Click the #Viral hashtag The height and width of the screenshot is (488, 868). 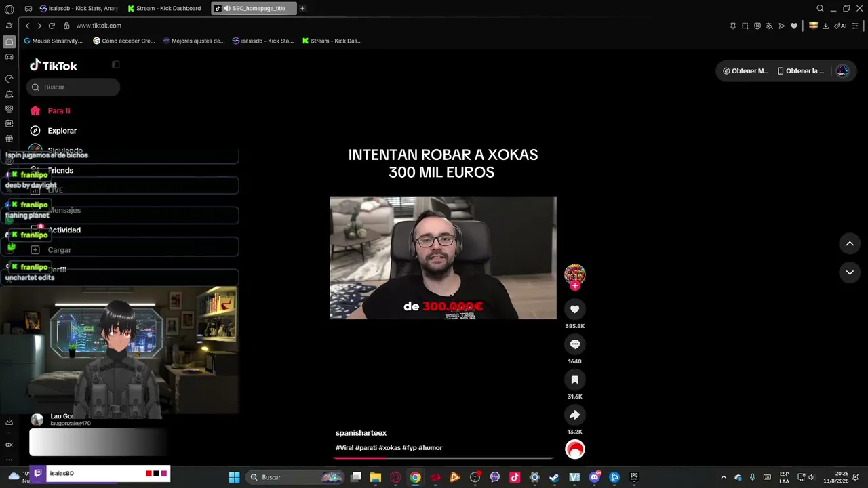point(344,448)
